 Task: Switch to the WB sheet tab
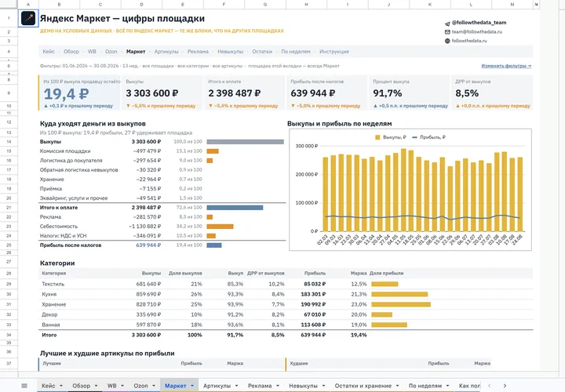(111, 386)
